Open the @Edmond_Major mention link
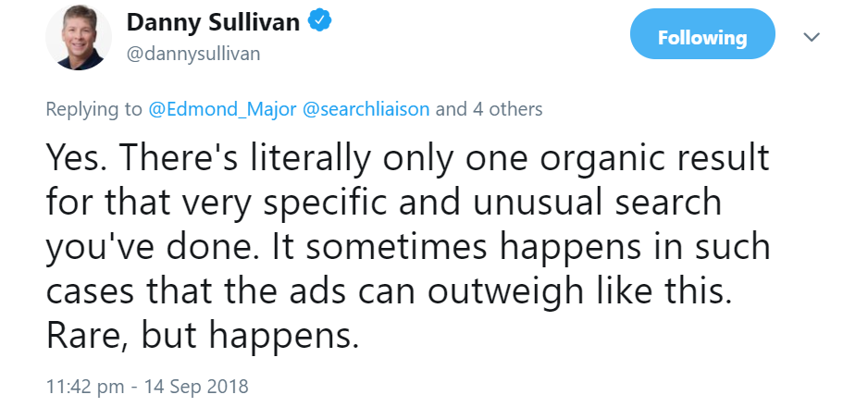 click(x=222, y=109)
